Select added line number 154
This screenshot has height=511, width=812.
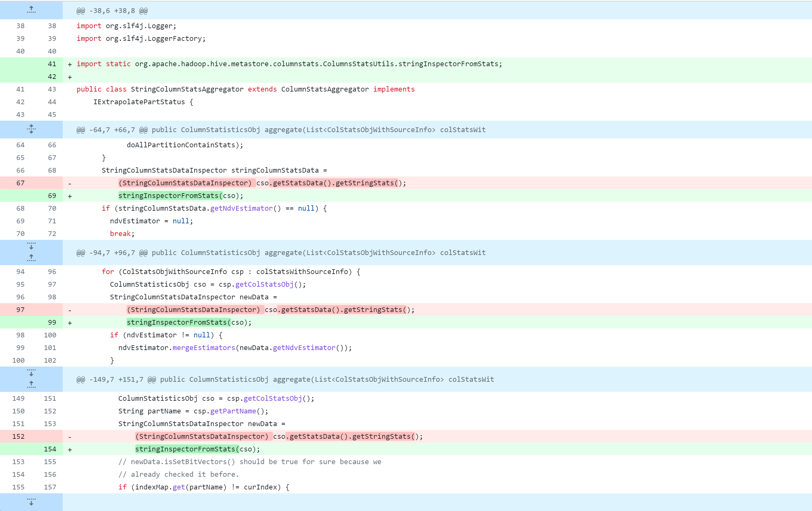point(50,449)
